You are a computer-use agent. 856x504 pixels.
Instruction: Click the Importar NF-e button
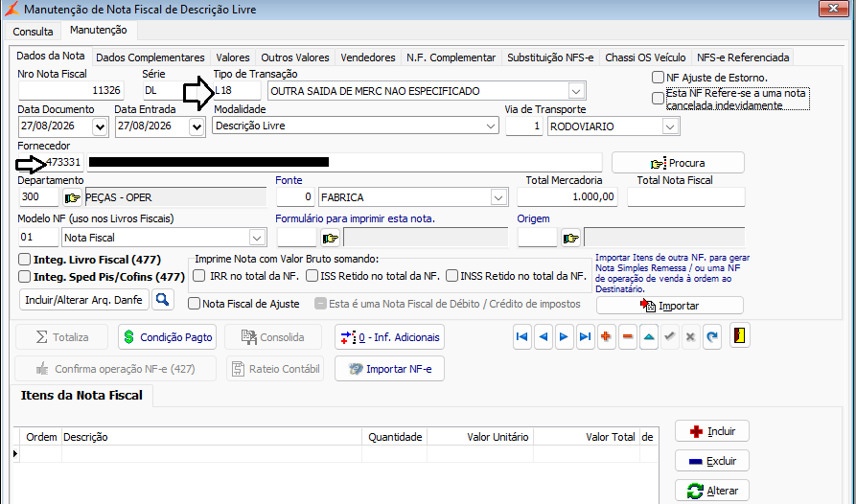click(390, 369)
